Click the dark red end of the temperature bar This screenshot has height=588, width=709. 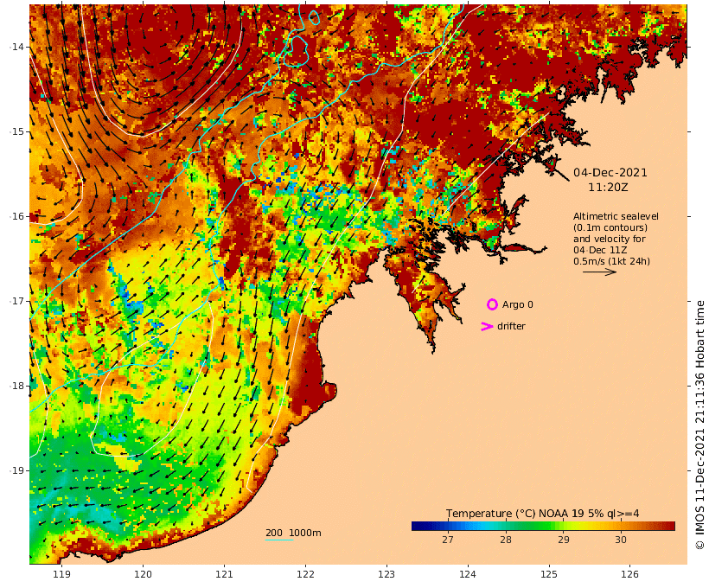click(x=670, y=526)
